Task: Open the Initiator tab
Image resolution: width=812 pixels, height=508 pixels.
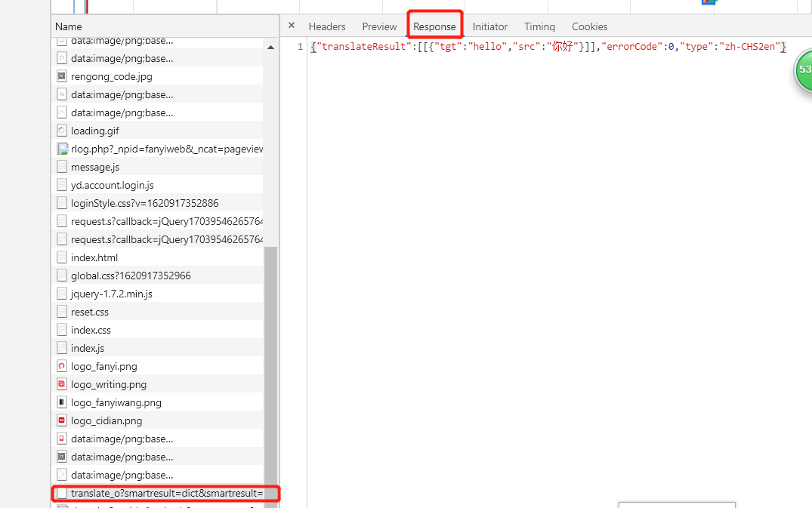Action: (x=490, y=26)
